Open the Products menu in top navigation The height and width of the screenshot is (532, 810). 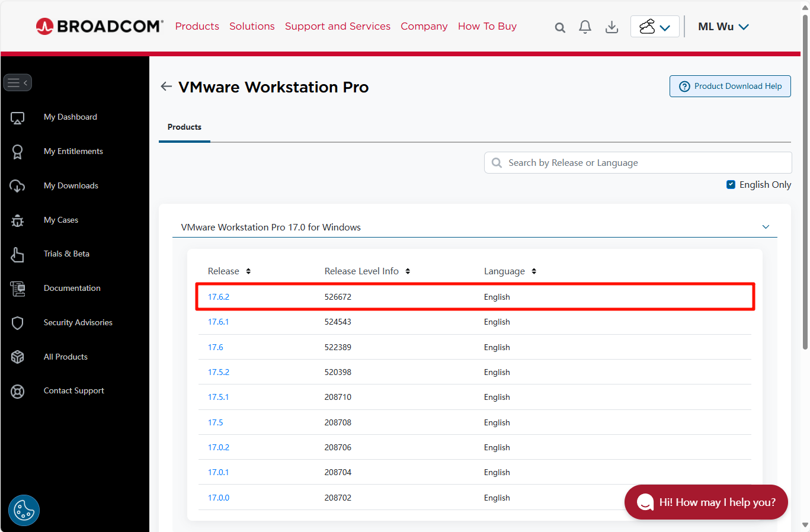197,27
